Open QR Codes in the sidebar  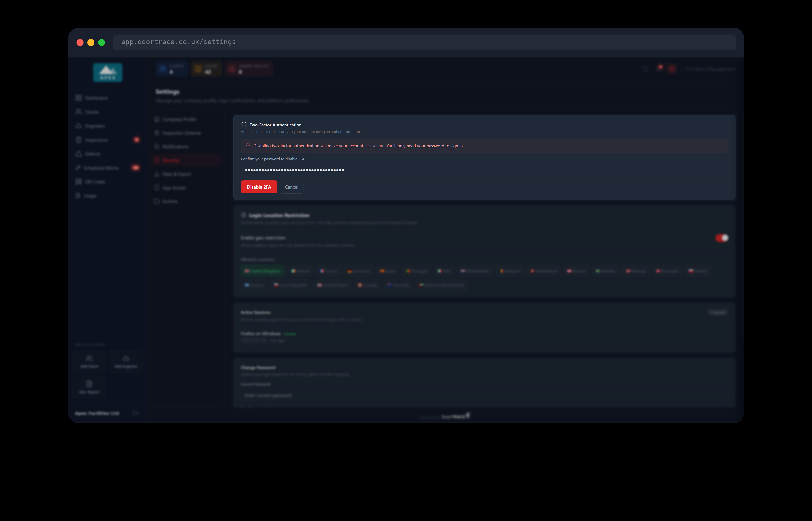[107, 182]
